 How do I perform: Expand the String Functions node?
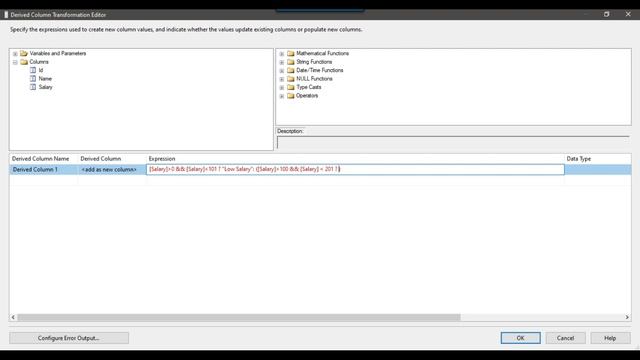point(282,62)
